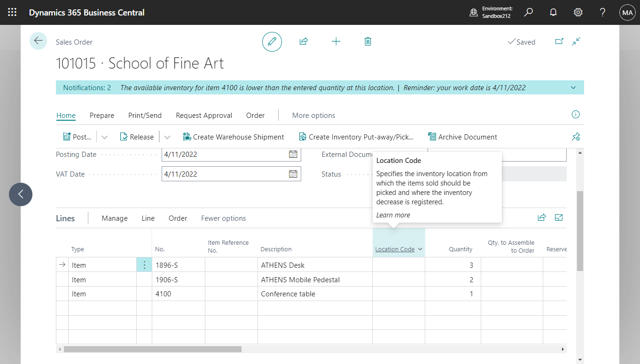This screenshot has height=364, width=640.
Task: Share the sales order via share icon
Action: point(304,41)
